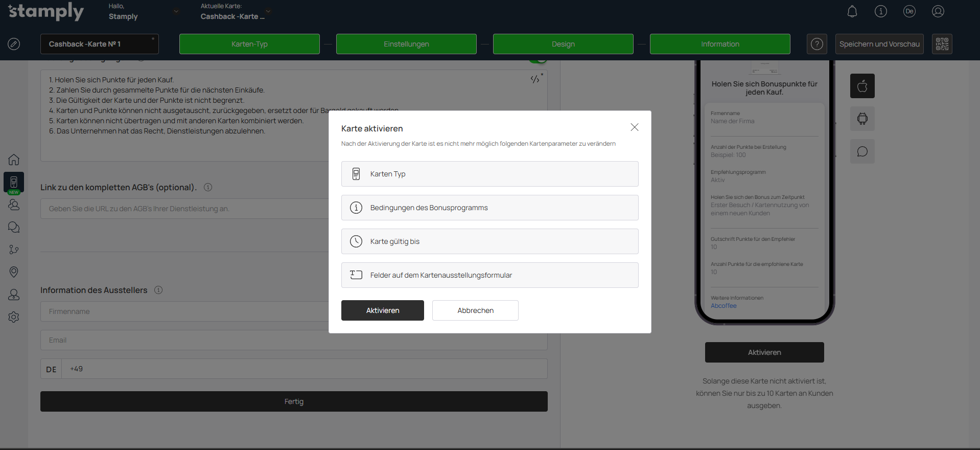
Task: Show the Apple wallet preview
Action: 862,86
